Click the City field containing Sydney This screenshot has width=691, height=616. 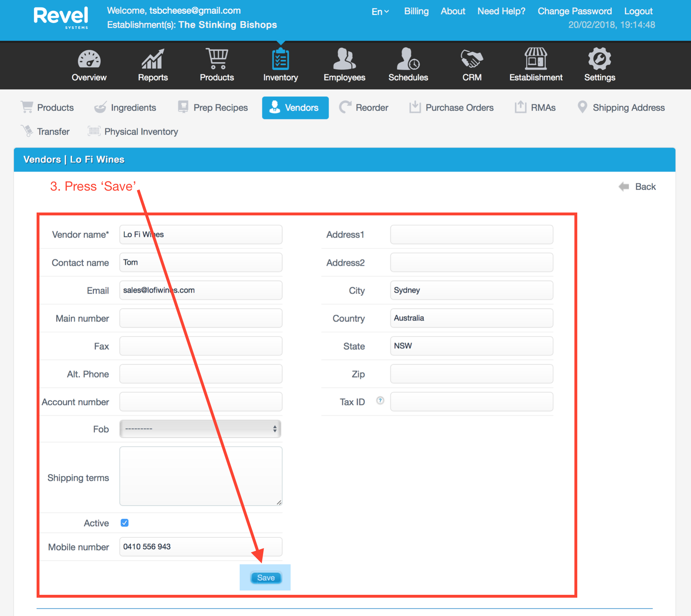pos(471,290)
